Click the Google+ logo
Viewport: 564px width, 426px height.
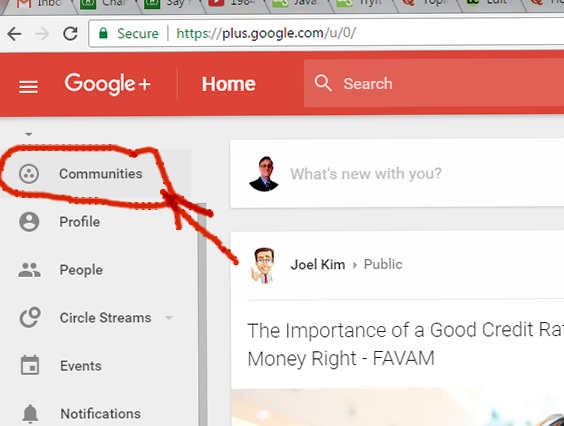coord(107,84)
